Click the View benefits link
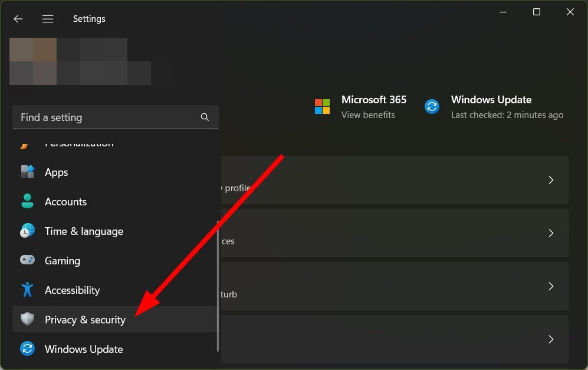Image resolution: width=588 pixels, height=370 pixels. pyautogui.click(x=369, y=115)
